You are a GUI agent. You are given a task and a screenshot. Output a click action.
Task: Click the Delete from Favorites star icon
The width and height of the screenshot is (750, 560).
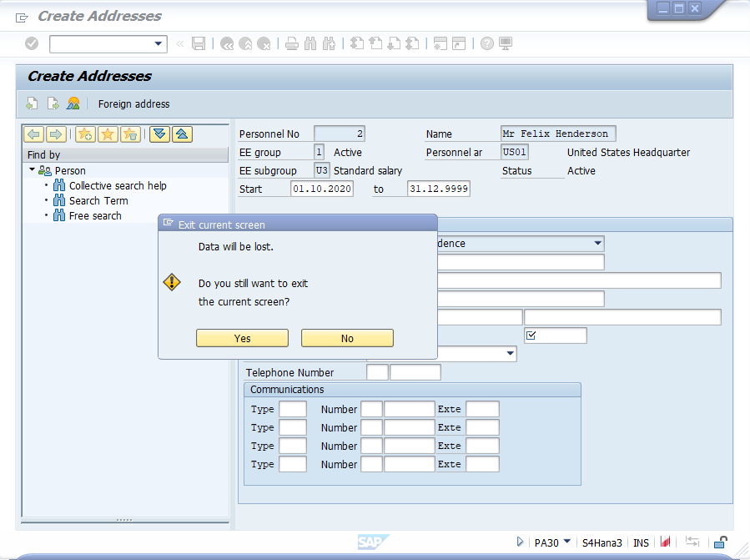pos(129,134)
